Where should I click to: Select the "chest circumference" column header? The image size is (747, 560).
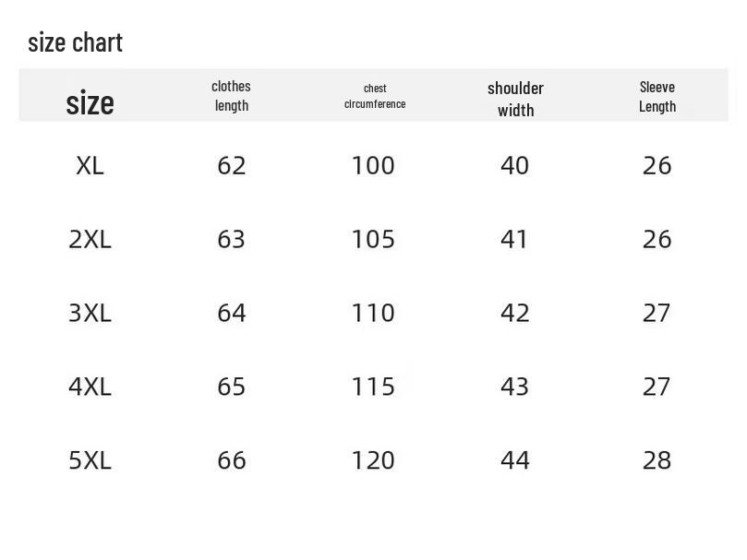374,96
